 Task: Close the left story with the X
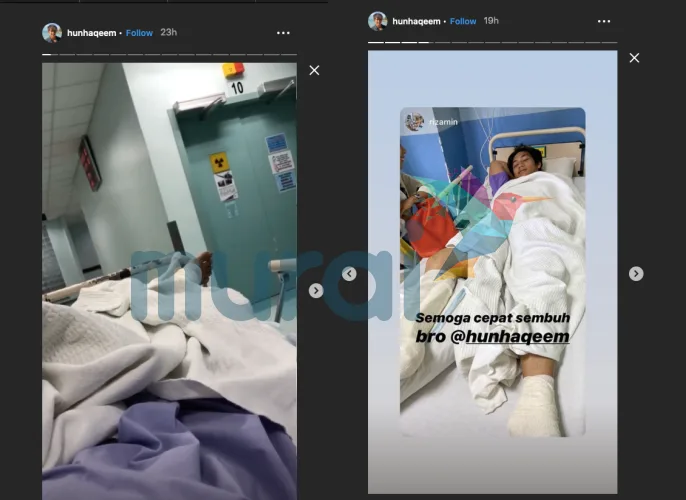pyautogui.click(x=314, y=70)
